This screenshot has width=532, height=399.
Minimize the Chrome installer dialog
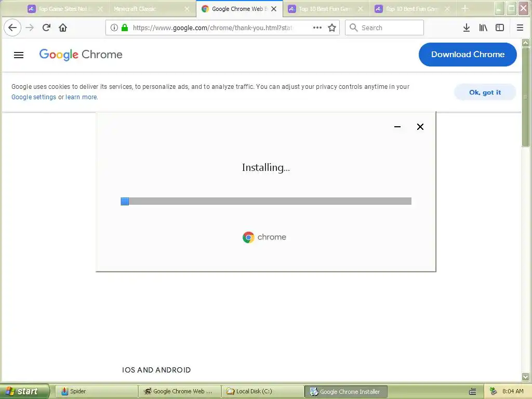397,127
